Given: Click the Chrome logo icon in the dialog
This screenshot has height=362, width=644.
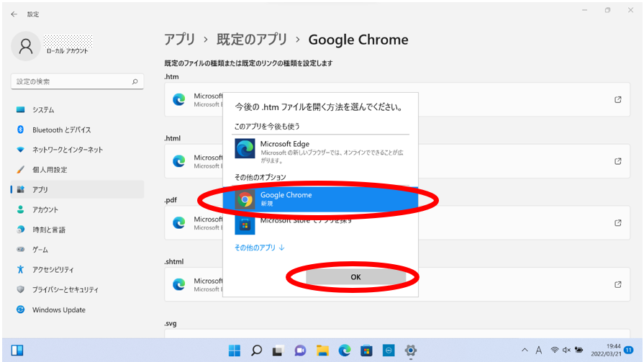Looking at the screenshot, I should pos(245,199).
